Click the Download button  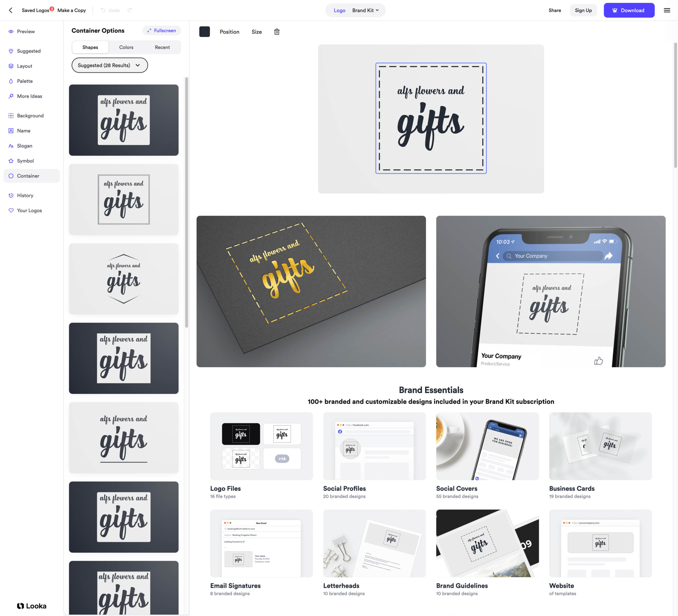pyautogui.click(x=629, y=10)
